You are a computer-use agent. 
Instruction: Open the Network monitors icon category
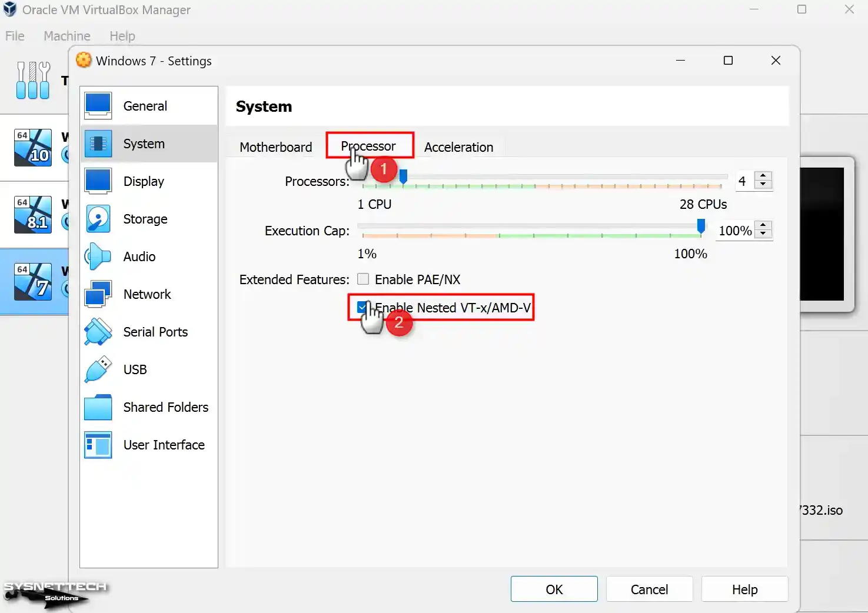tap(98, 294)
